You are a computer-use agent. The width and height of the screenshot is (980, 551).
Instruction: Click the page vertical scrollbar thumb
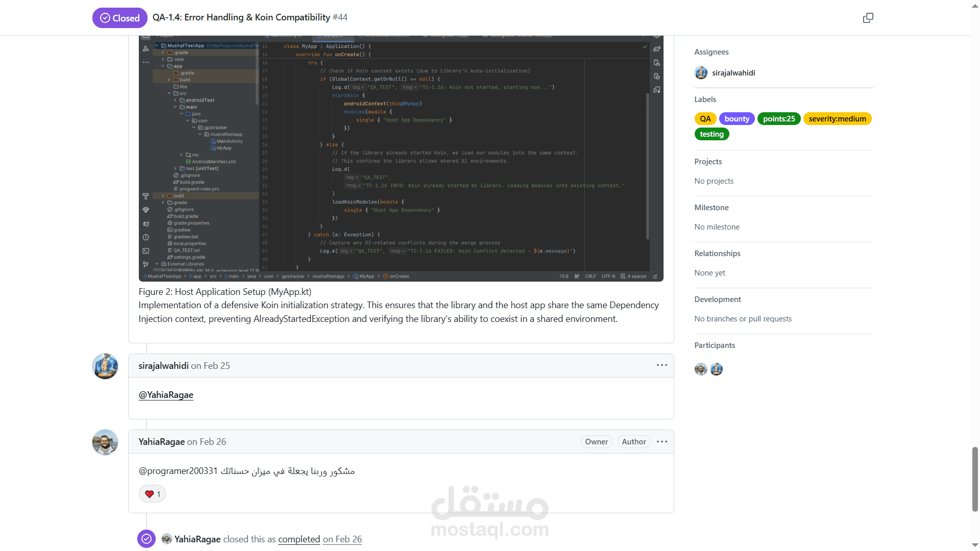coord(975,479)
